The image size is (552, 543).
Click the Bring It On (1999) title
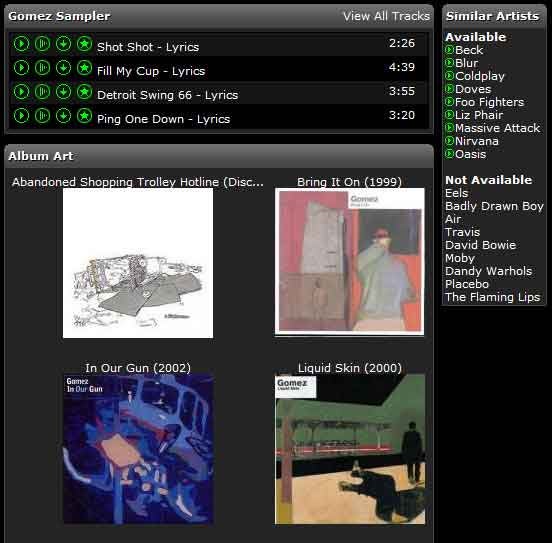[x=349, y=182]
